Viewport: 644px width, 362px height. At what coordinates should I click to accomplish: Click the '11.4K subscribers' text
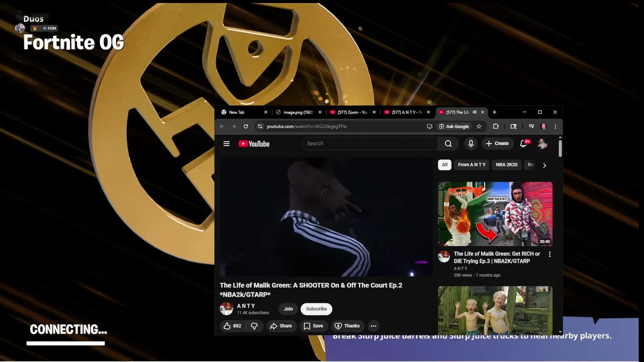click(x=253, y=313)
